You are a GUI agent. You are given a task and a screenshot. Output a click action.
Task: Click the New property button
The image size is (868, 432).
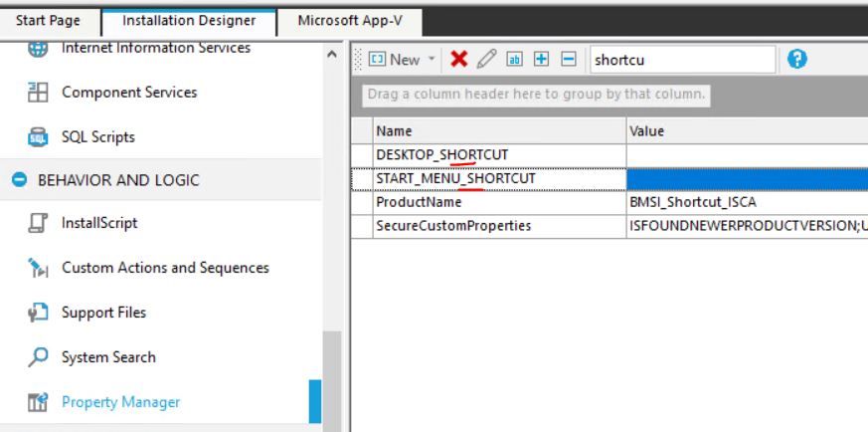point(396,60)
